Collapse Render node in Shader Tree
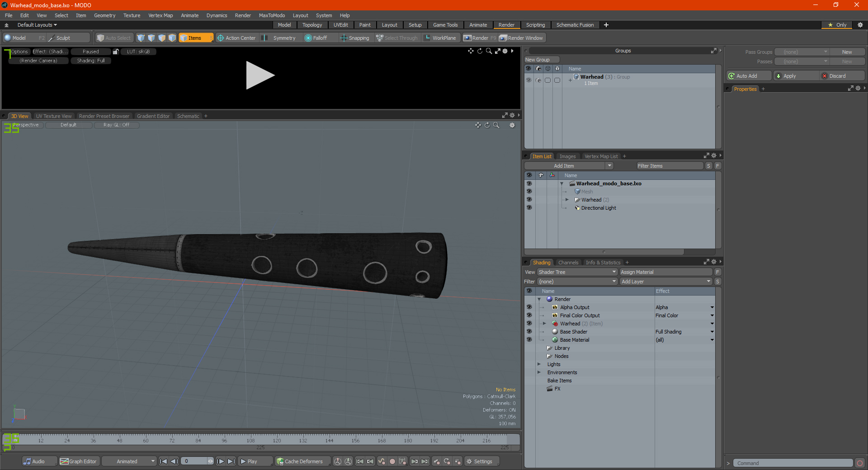The width and height of the screenshot is (868, 470). [x=539, y=299]
